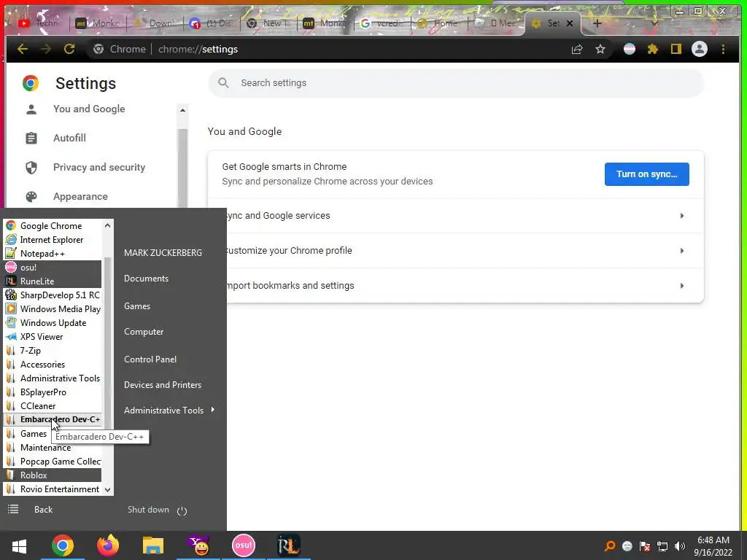The height and width of the screenshot is (560, 747).
Task: Launch Windows Media Player entry
Action: 53,308
